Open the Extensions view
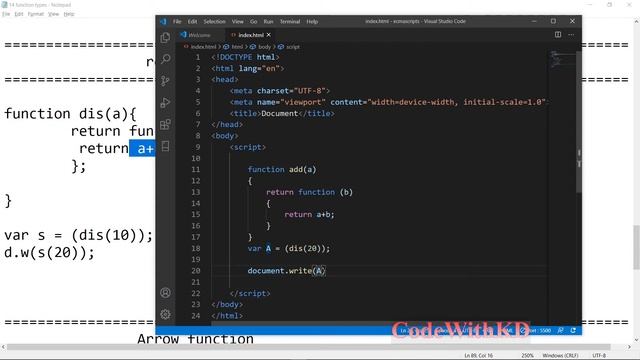Image resolution: width=640 pixels, height=360 pixels. pyautogui.click(x=165, y=124)
